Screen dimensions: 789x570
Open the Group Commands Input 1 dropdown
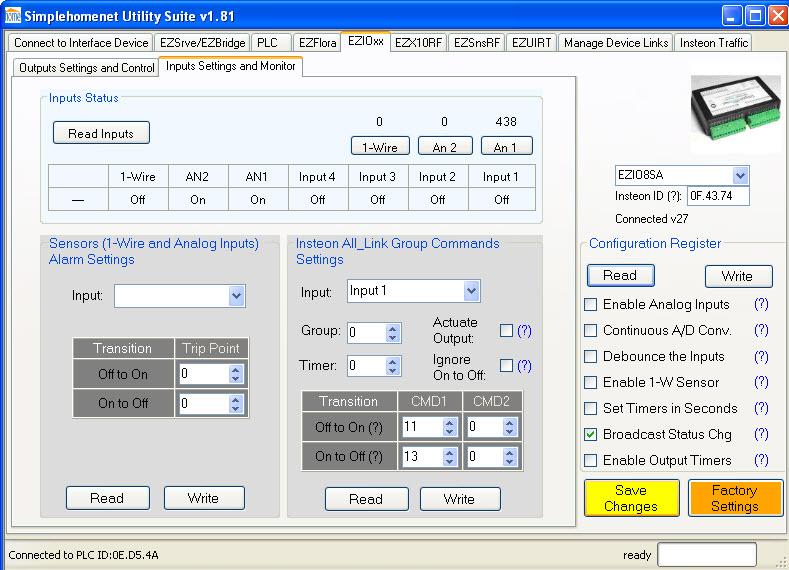[x=471, y=291]
